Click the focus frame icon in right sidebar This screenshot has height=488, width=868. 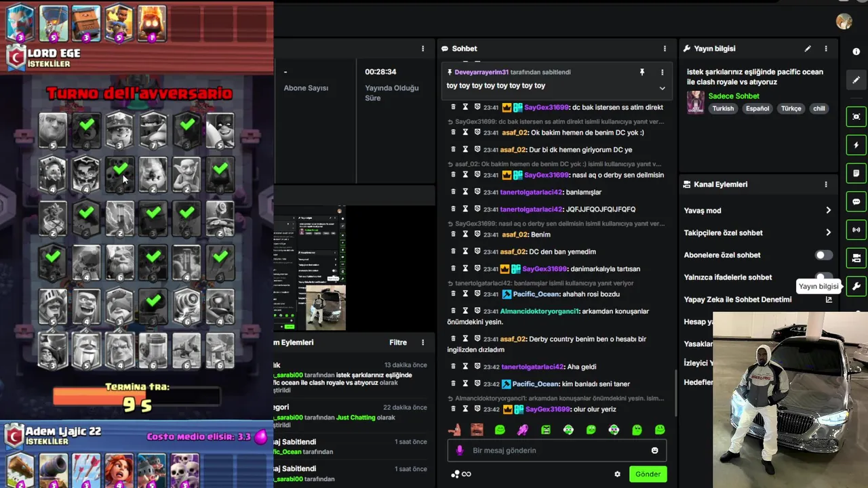coord(856,117)
